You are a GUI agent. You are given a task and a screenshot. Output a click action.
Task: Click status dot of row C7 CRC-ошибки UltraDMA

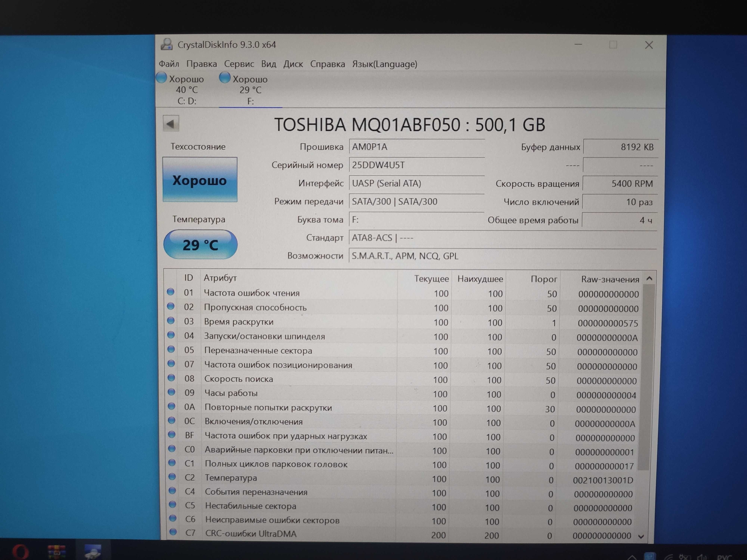pos(173,532)
